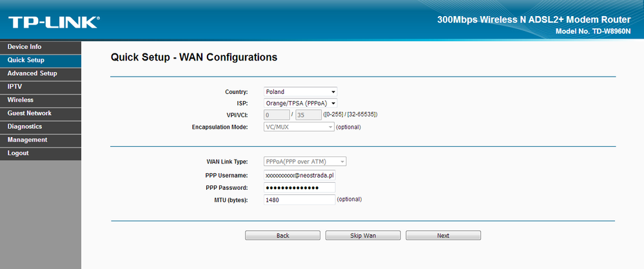Click the MTU bytes input field

click(300, 199)
